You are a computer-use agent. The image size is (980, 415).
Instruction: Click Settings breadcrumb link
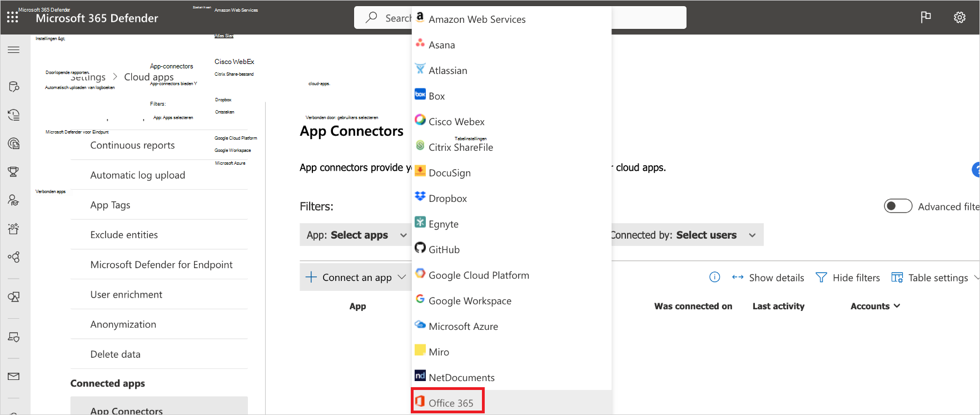point(88,77)
